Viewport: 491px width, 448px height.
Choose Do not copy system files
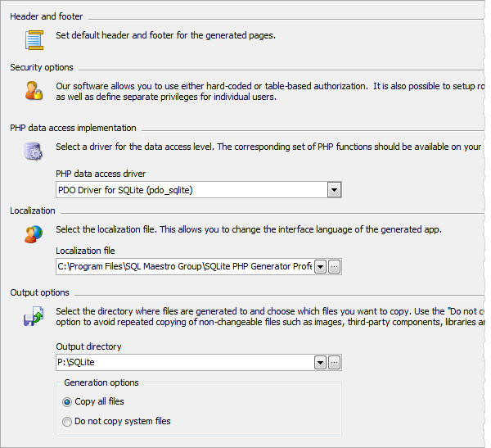tap(67, 421)
